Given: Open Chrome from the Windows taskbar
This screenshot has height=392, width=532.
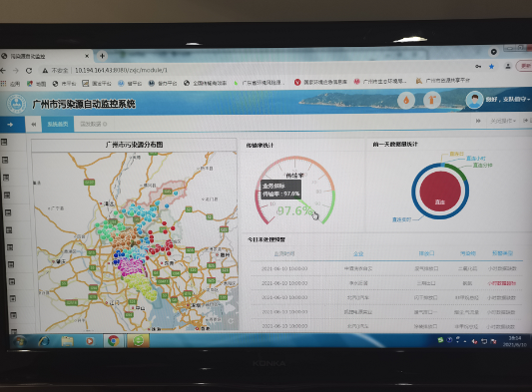Looking at the screenshot, I should [x=113, y=340].
